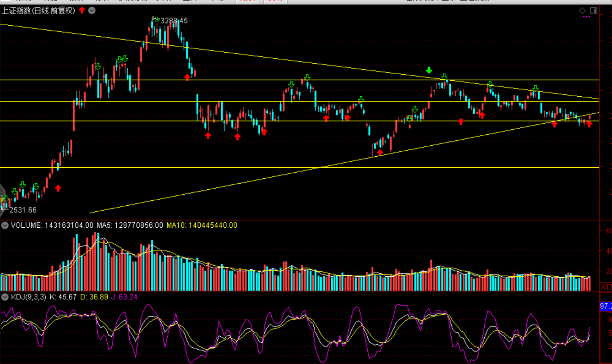Screen dimensions: 612x364
Task: Click the yellow MA10 volume value label
Action: (x=202, y=225)
